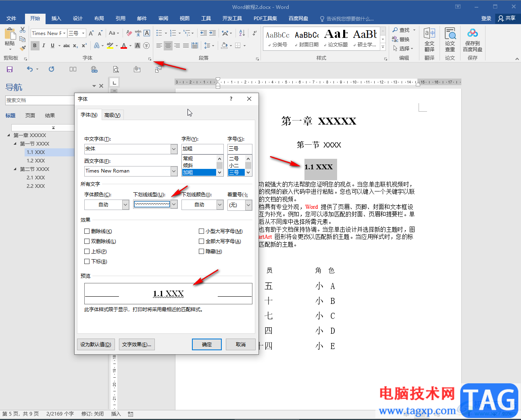Click the 共享 share button
This screenshot has height=420, width=521.
(507, 18)
